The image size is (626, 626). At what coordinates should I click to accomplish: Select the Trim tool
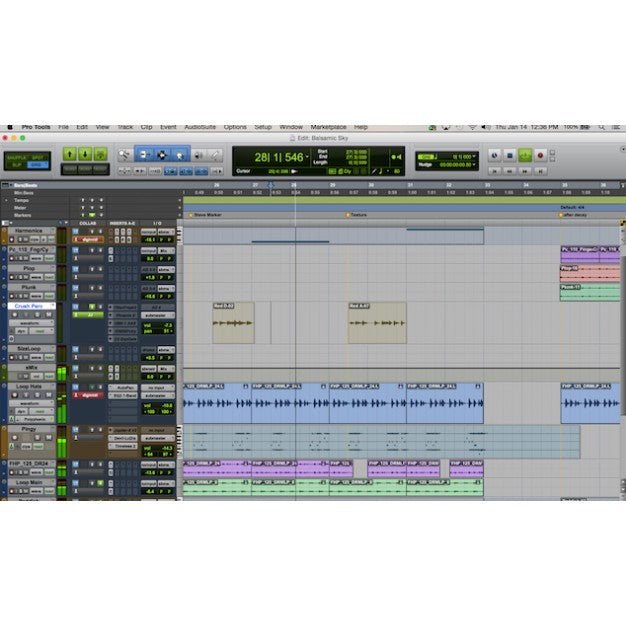(x=144, y=155)
